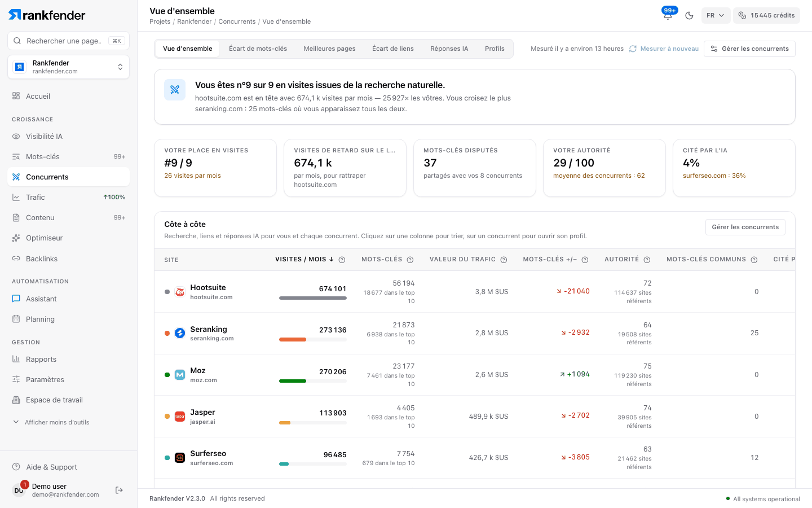The width and height of the screenshot is (812, 508).
Task: Open Visibilité IA section
Action: click(x=68, y=136)
